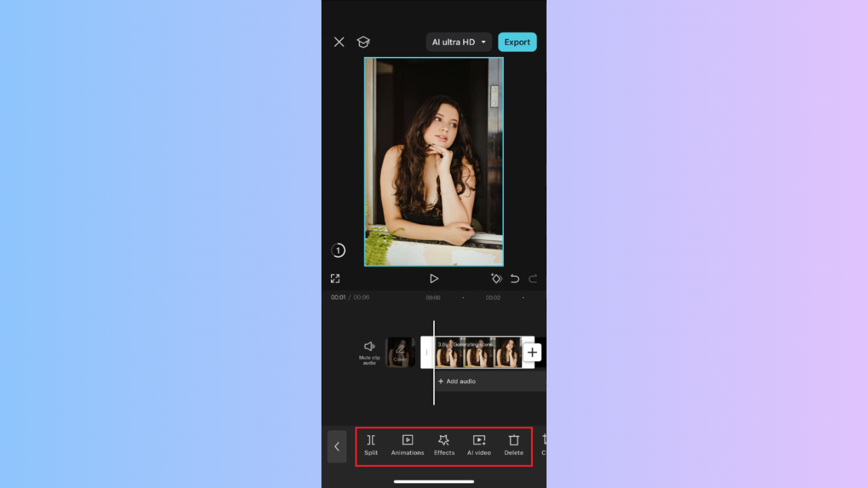The image size is (868, 488).
Task: Open the tutorial graduation cap icon
Action: point(363,42)
